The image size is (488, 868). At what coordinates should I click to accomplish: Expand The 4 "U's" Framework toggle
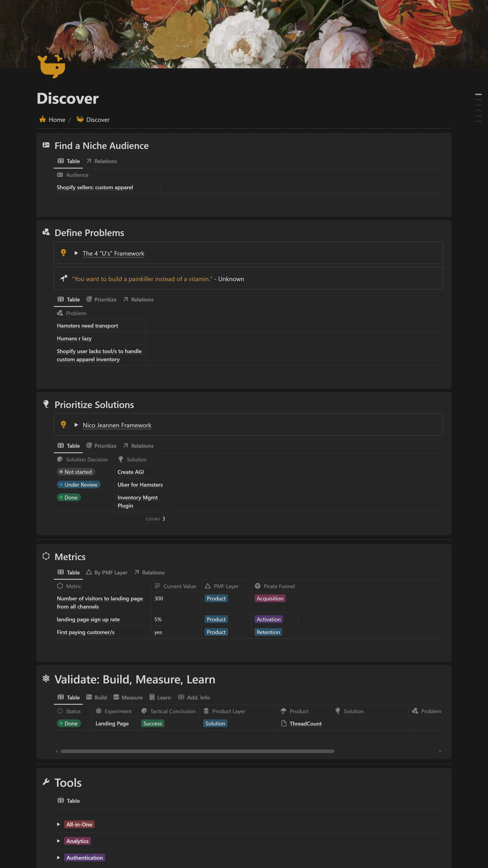point(76,253)
